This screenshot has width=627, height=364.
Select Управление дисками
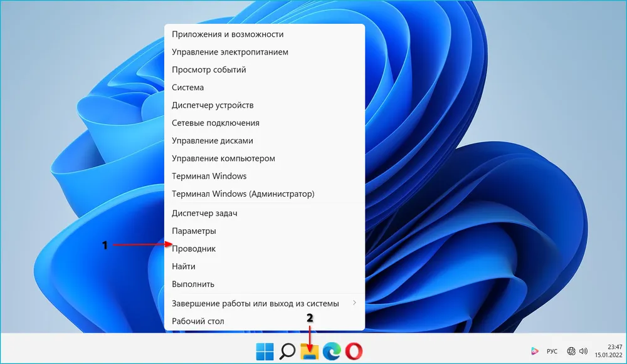pyautogui.click(x=212, y=141)
